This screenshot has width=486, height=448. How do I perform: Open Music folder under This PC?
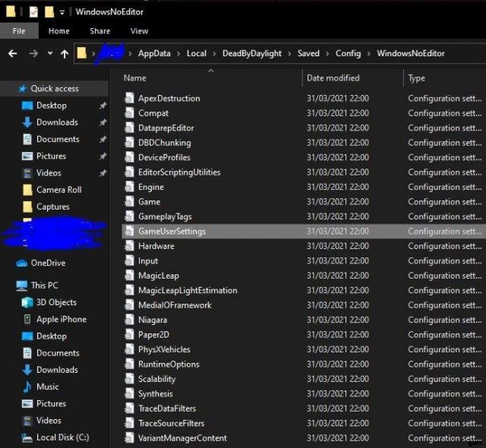(47, 386)
